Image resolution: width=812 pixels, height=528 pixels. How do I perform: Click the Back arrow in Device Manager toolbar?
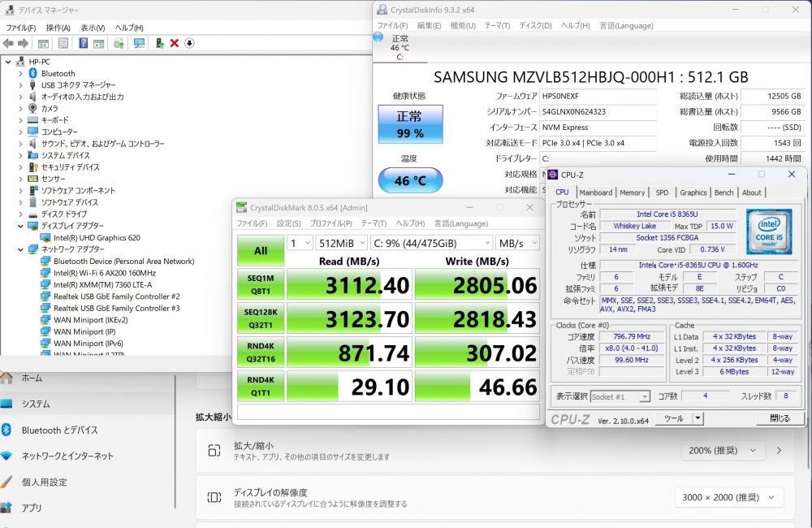8,44
